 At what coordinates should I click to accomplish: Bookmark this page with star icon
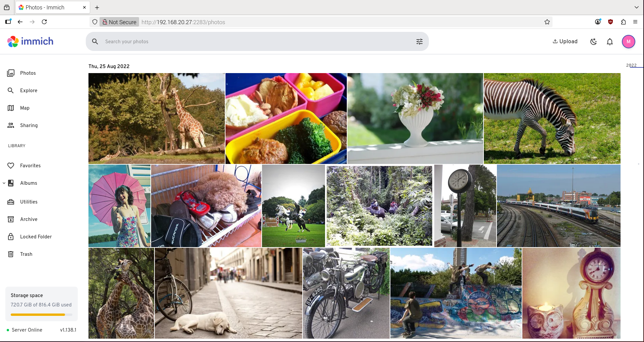click(547, 22)
